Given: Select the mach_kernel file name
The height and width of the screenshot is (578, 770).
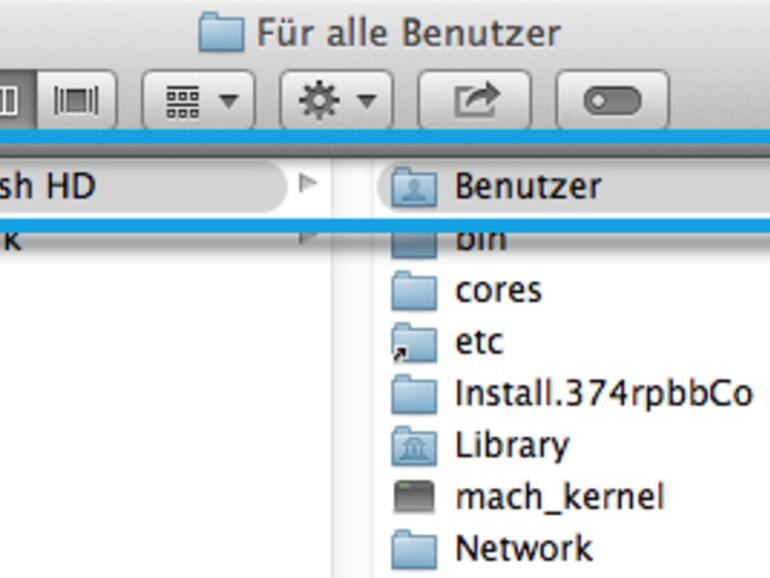Looking at the screenshot, I should click(x=559, y=497).
